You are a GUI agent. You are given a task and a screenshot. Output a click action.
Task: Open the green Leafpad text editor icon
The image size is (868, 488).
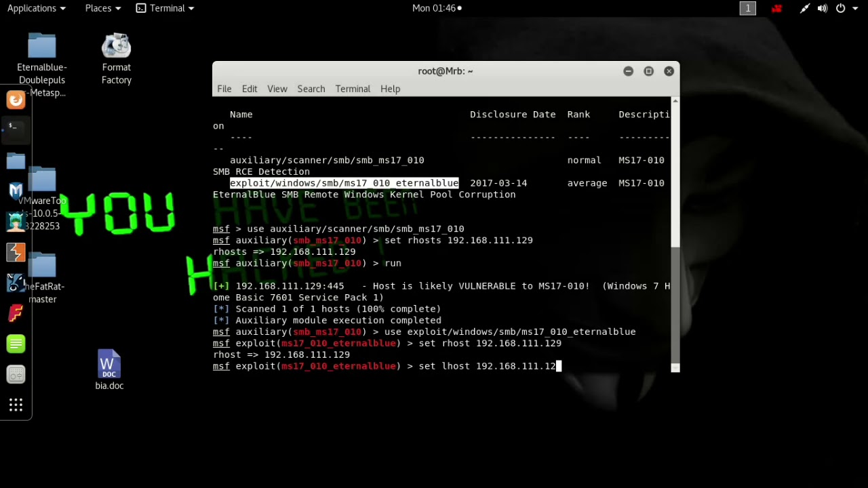[16, 344]
